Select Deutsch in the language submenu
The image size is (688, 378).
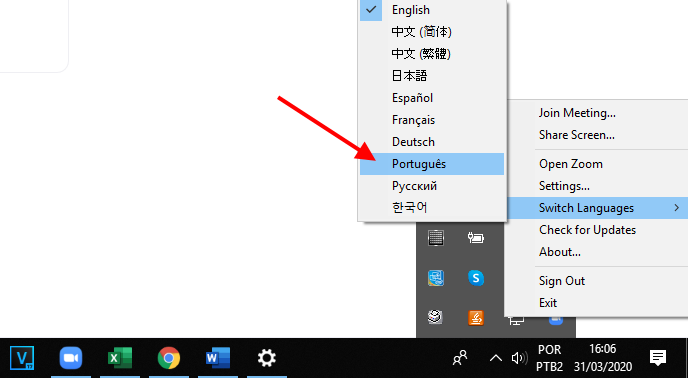click(x=432, y=142)
